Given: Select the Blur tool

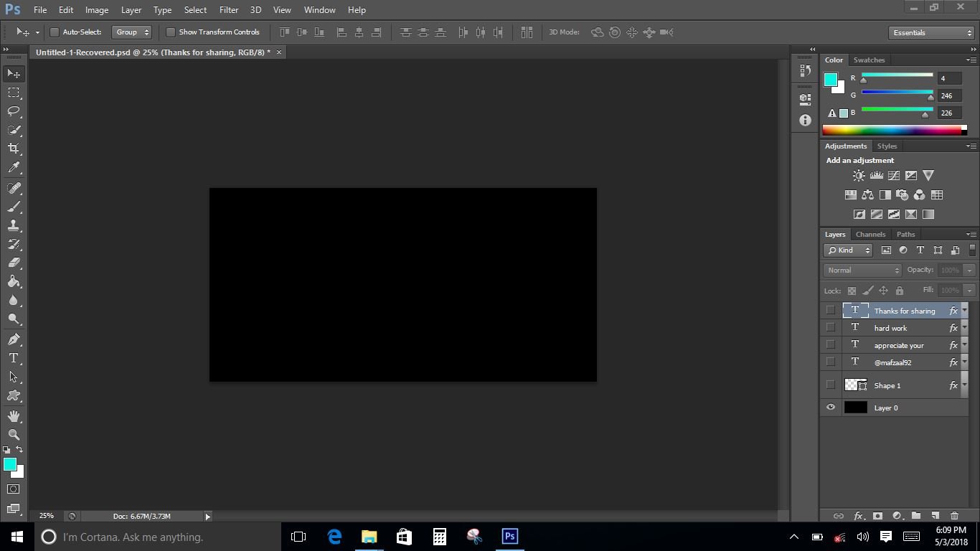Looking at the screenshot, I should click(14, 300).
